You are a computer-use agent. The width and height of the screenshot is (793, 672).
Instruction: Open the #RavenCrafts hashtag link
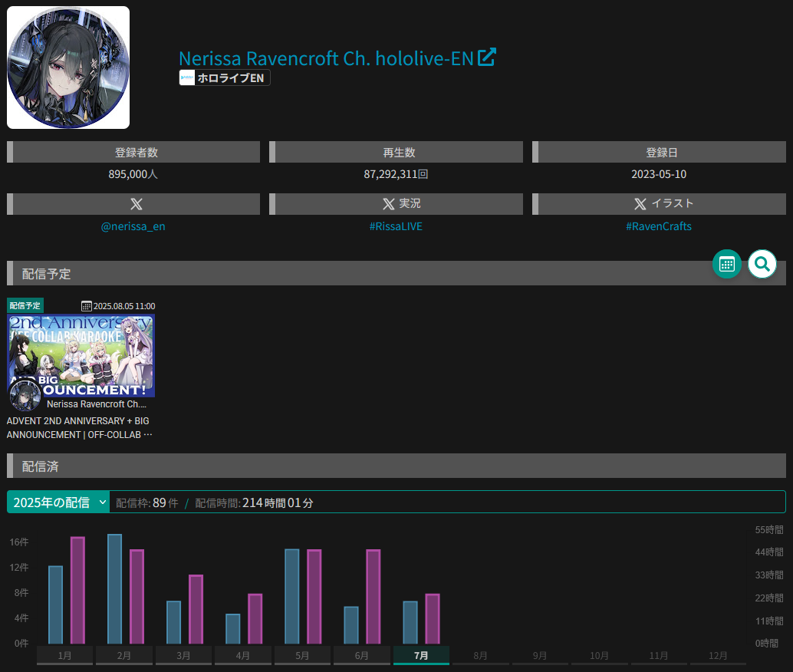tap(659, 226)
